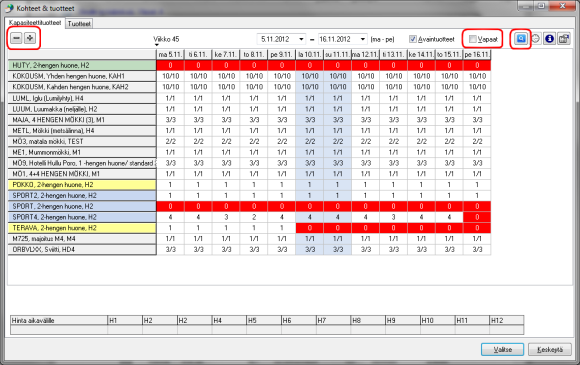Click red HUTY cell 0 on ma 5.11.
The height and width of the screenshot is (365, 580).
pyautogui.click(x=170, y=65)
